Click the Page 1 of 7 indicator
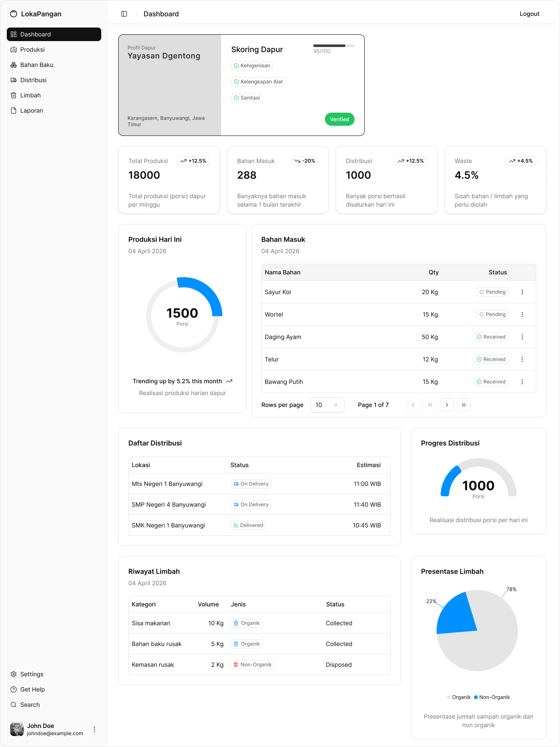 [x=373, y=405]
